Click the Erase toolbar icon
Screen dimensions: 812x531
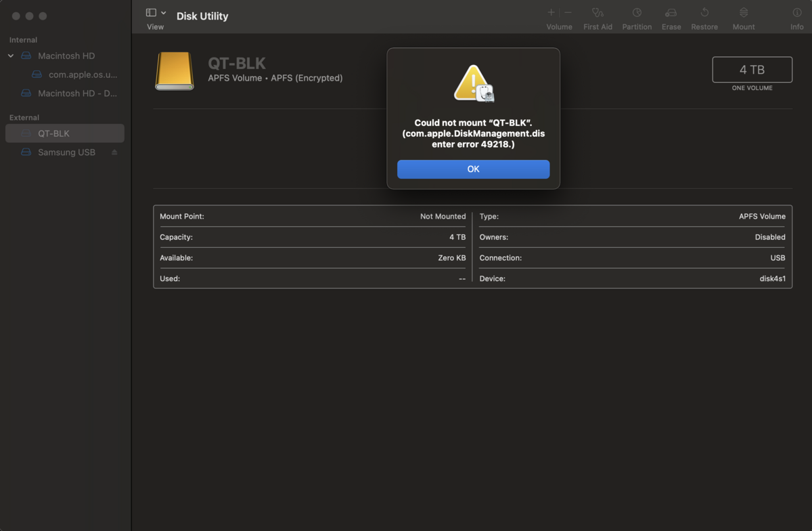tap(671, 13)
